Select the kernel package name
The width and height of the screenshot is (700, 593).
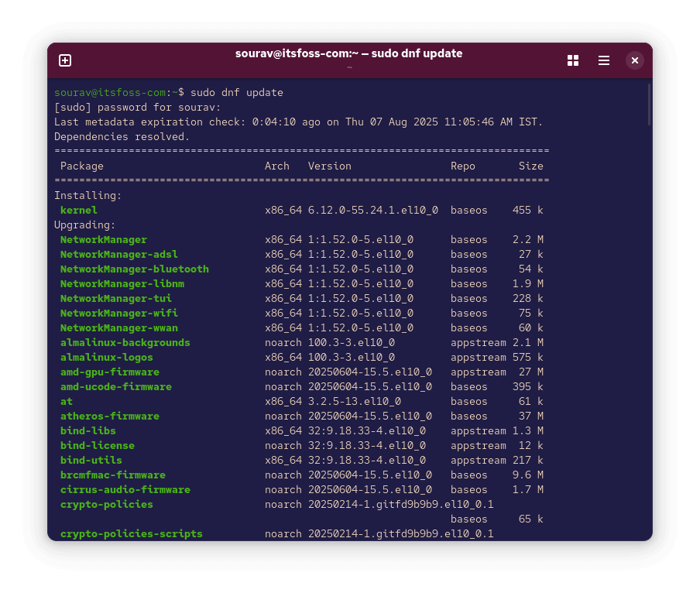pyautogui.click(x=78, y=210)
